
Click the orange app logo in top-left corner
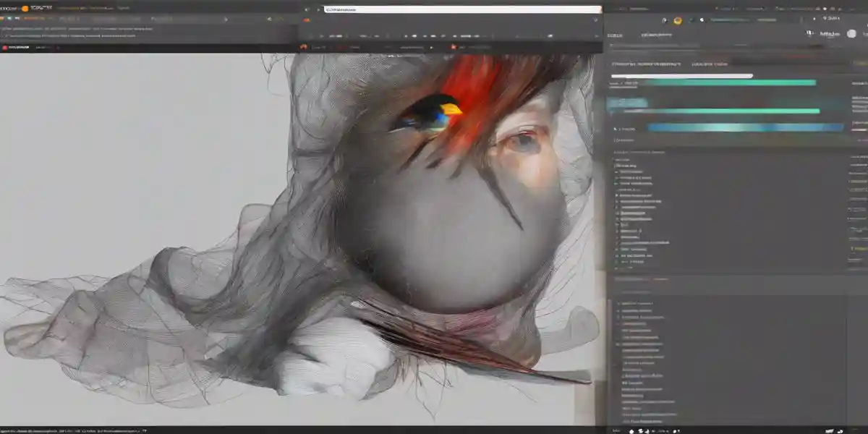(27, 7)
